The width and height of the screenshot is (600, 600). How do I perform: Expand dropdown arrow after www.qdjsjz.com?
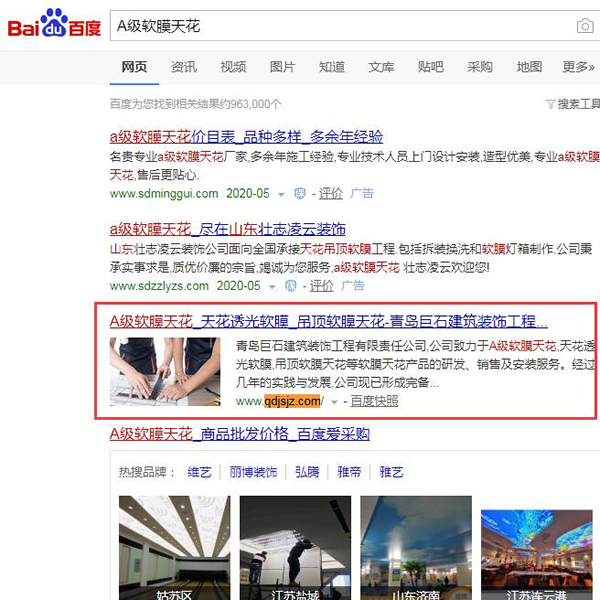[x=334, y=402]
